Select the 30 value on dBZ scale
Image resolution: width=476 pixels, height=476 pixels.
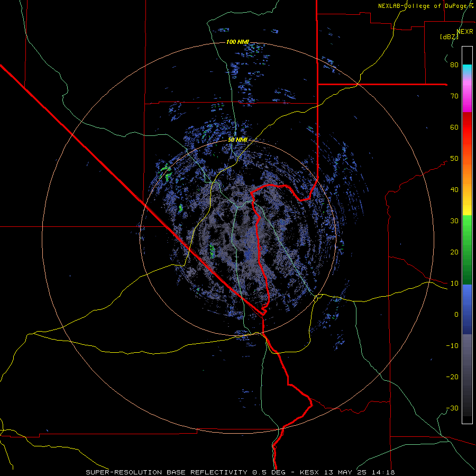click(x=454, y=221)
